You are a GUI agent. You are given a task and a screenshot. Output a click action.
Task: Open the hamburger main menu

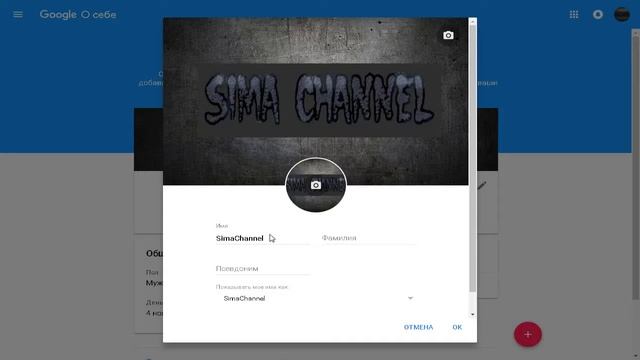(x=18, y=15)
